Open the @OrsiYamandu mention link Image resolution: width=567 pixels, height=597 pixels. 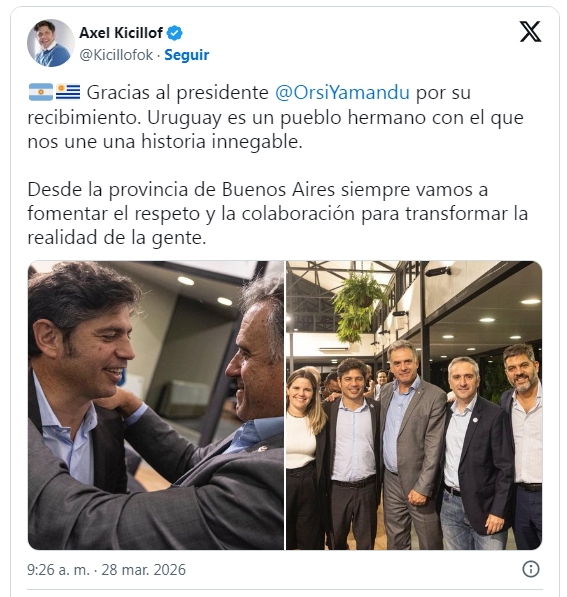(342, 93)
